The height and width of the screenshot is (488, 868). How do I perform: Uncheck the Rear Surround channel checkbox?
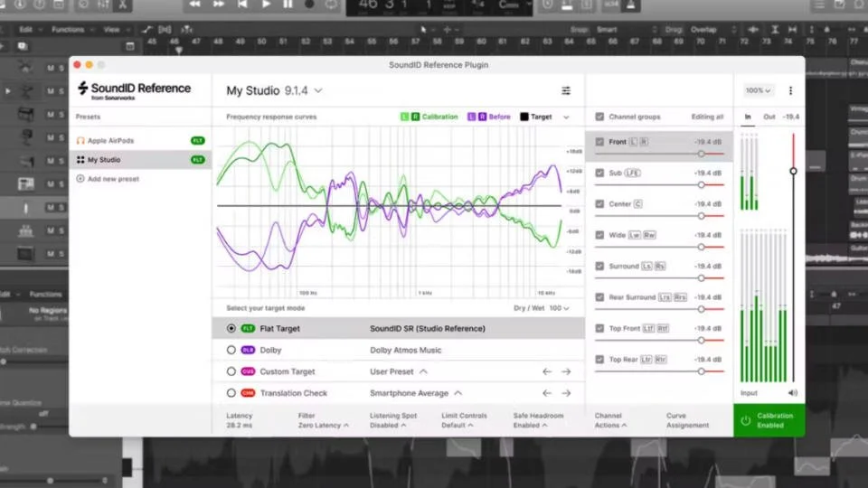[x=599, y=297]
